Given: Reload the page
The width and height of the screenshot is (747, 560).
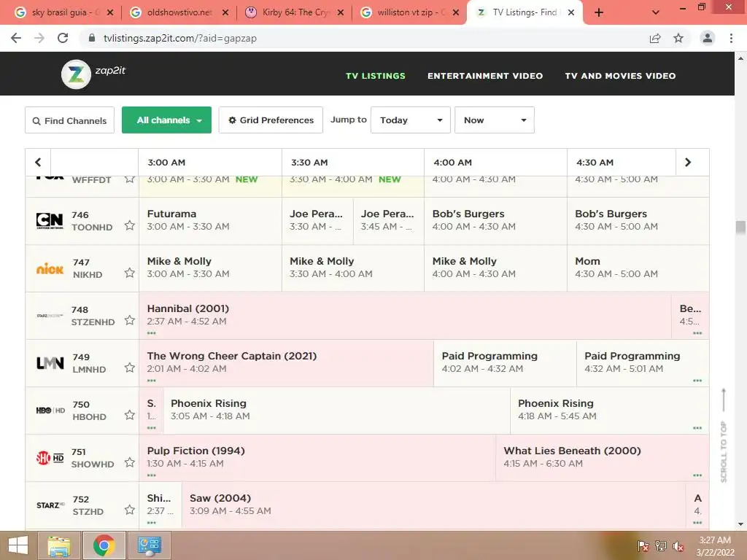Looking at the screenshot, I should pos(63,38).
